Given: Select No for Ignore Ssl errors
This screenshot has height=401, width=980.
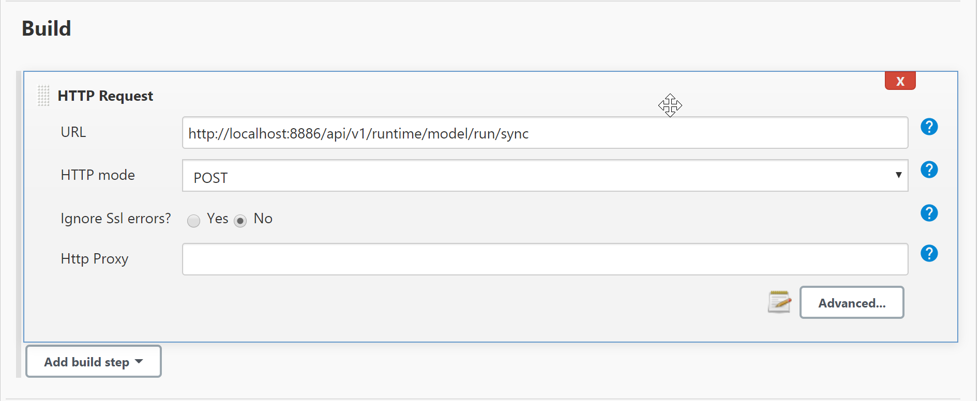Looking at the screenshot, I should tap(240, 221).
